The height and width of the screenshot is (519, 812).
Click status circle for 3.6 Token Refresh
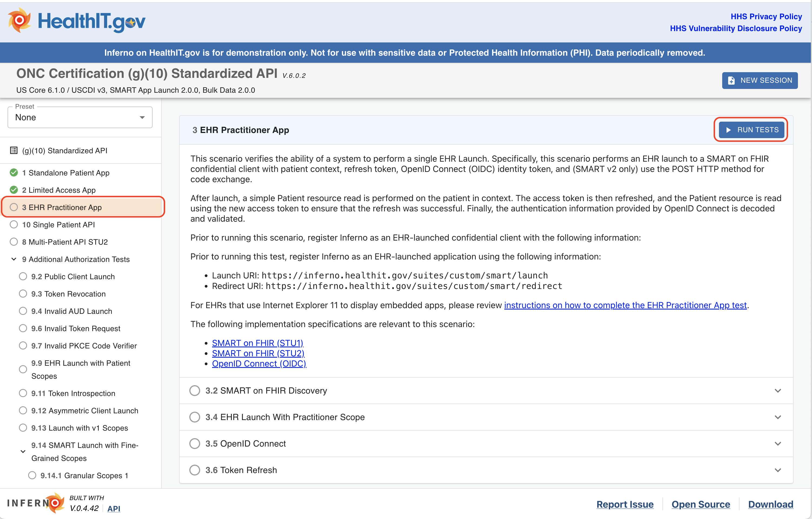click(x=194, y=470)
